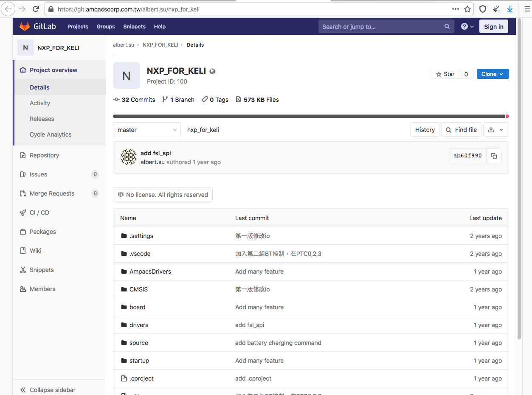Open Cycle Analytics in sidebar

click(x=51, y=134)
